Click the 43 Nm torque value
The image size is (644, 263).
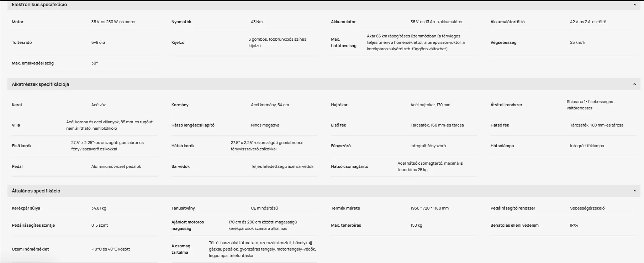point(257,22)
